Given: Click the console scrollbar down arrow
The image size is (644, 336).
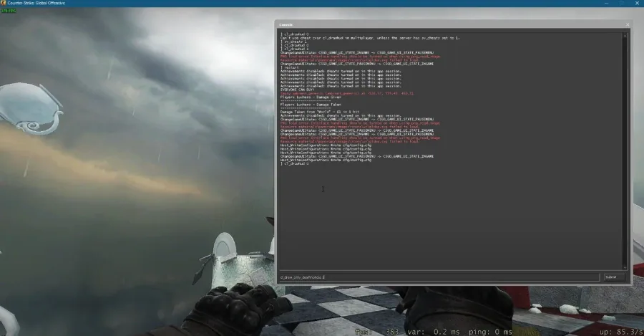Looking at the screenshot, I should click(625, 267).
